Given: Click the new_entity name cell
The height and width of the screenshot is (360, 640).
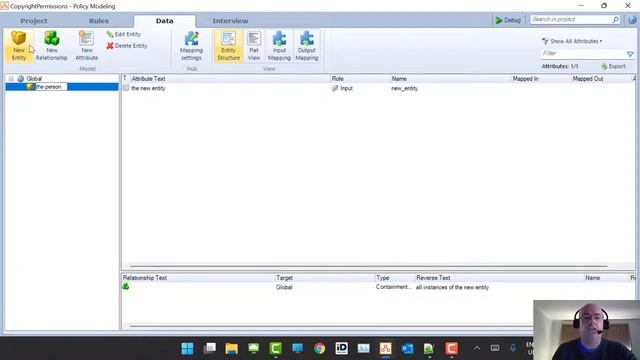Looking at the screenshot, I should click(x=404, y=88).
